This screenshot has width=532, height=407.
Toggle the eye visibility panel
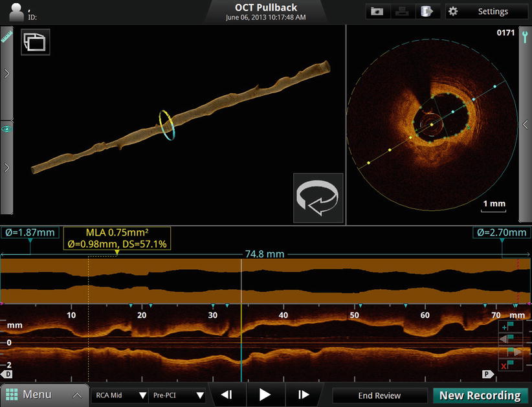(7, 129)
